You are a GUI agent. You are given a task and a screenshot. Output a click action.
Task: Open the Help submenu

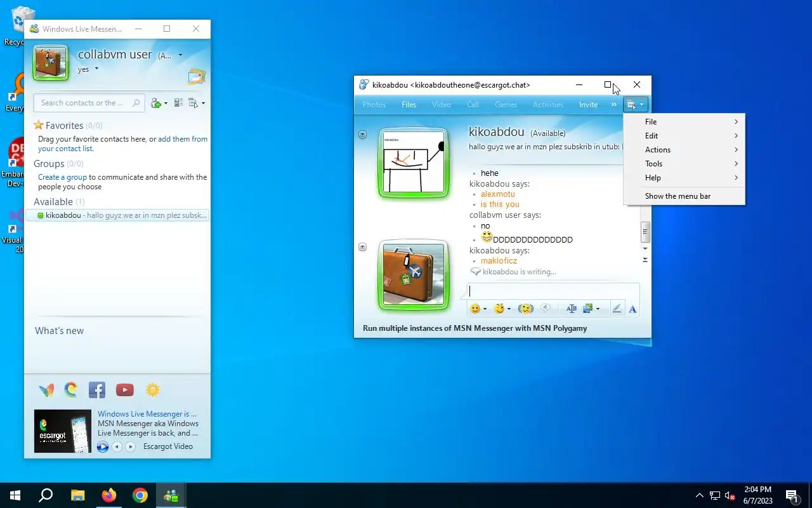tap(684, 178)
